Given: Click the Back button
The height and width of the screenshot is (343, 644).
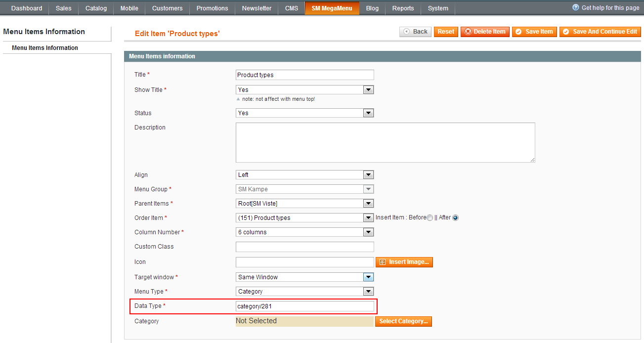Looking at the screenshot, I should coord(416,32).
